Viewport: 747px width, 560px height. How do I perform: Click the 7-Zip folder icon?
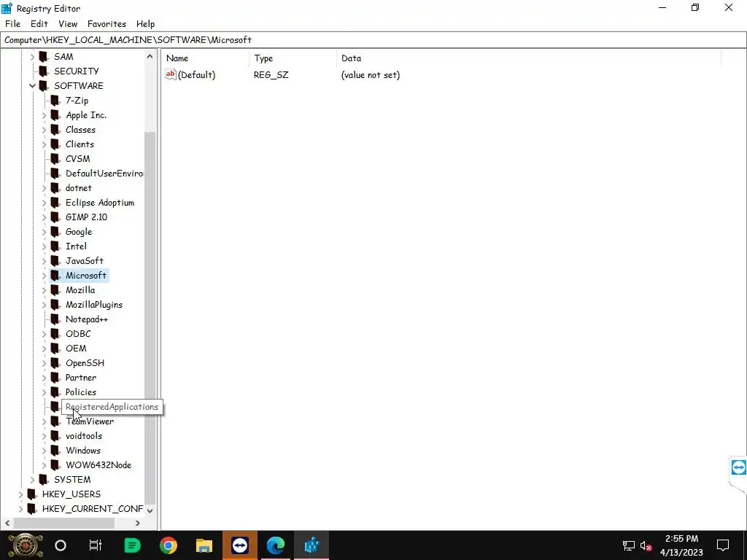55,101
